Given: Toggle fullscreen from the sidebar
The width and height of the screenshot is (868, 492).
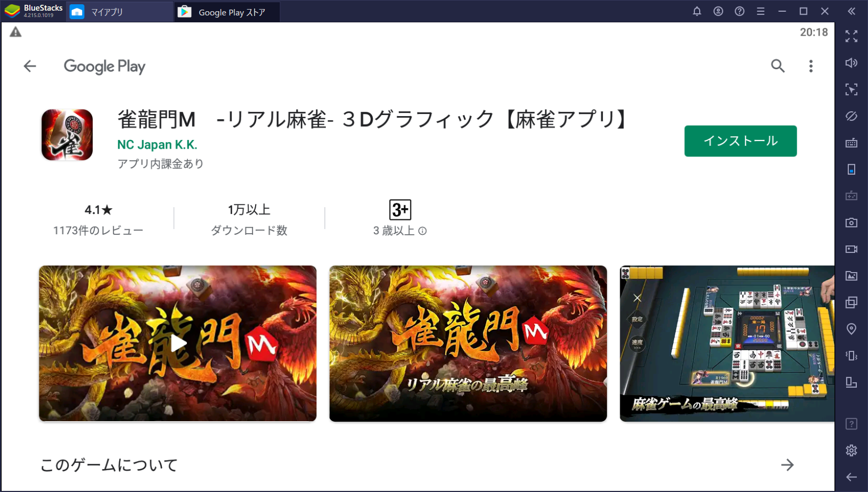Looking at the screenshot, I should 851,36.
